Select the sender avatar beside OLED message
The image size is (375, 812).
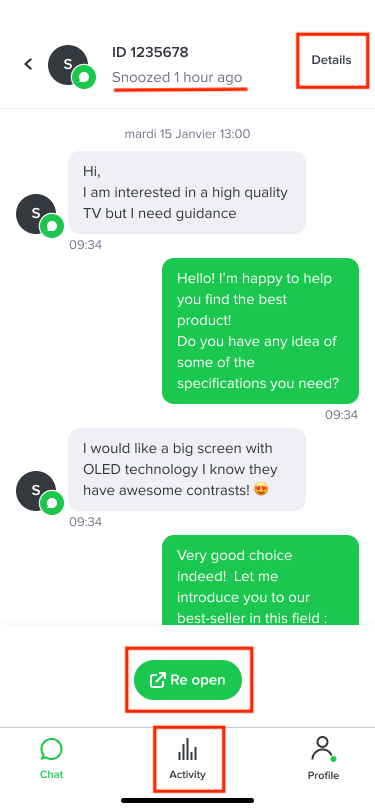pyautogui.click(x=36, y=490)
